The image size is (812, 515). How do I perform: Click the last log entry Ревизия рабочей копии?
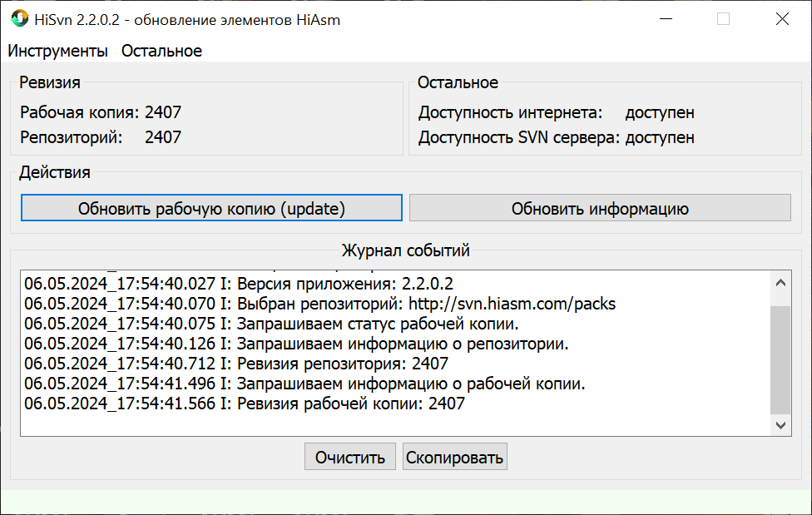click(245, 404)
